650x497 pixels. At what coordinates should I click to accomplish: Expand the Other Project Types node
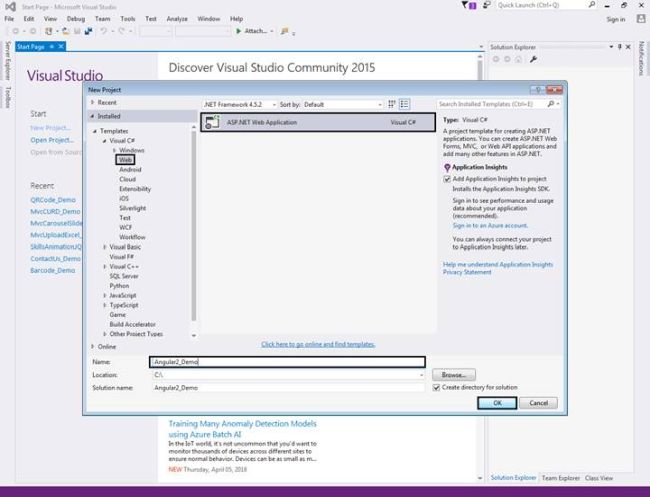coord(105,334)
